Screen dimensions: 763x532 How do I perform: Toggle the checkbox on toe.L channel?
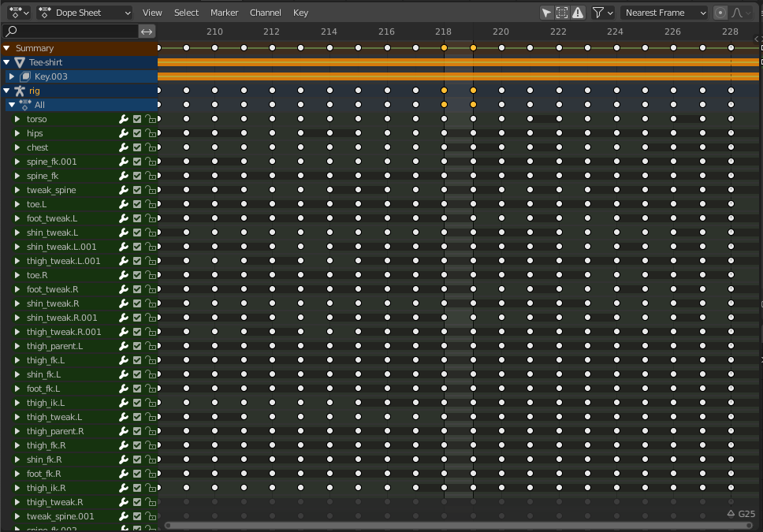coord(136,204)
